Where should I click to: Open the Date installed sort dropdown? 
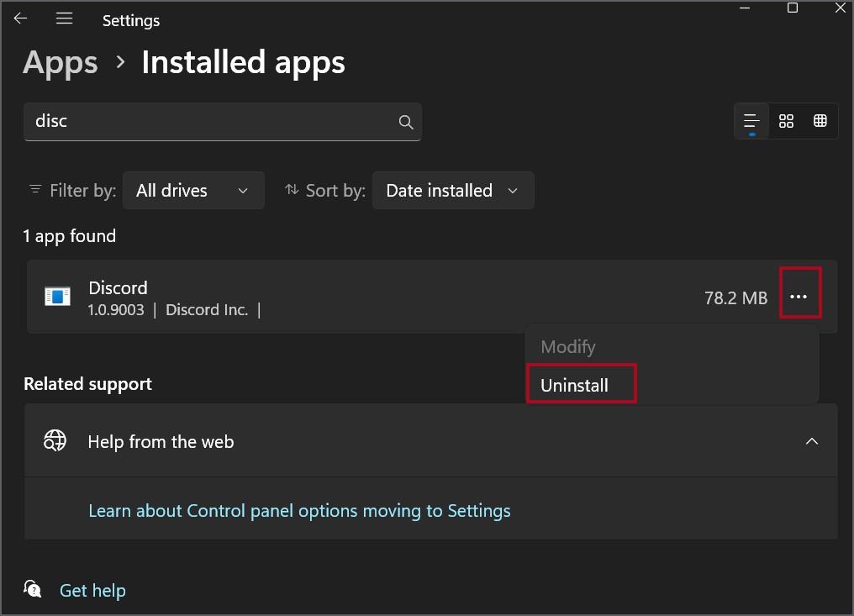(x=453, y=191)
